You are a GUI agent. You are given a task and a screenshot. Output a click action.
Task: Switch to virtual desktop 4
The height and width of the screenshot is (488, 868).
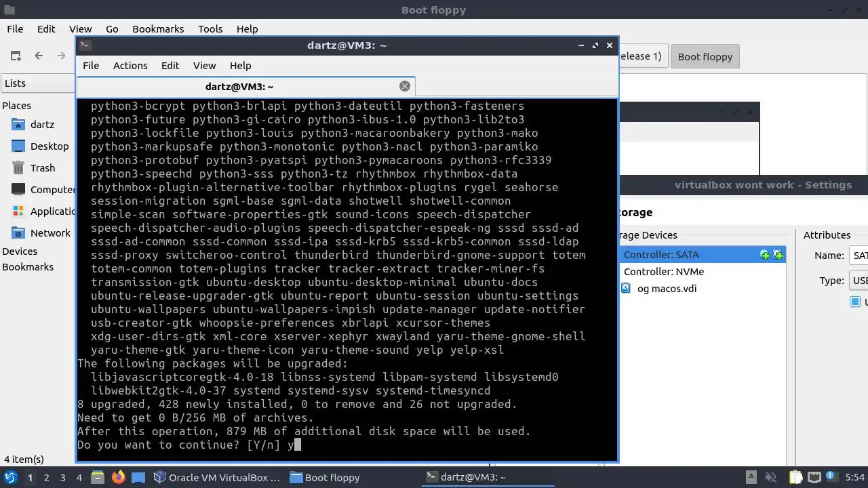79,477
